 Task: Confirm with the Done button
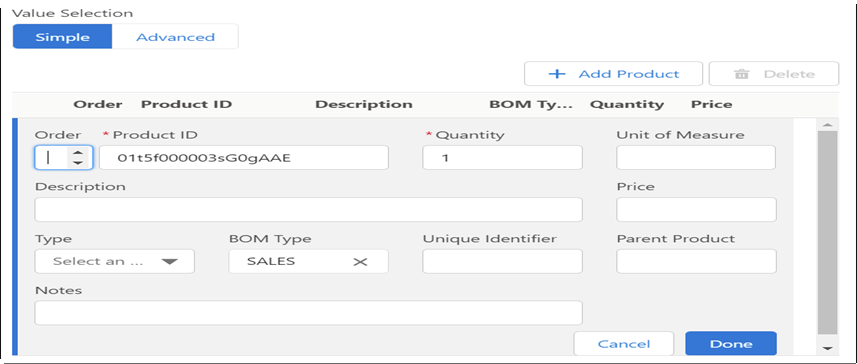[731, 344]
